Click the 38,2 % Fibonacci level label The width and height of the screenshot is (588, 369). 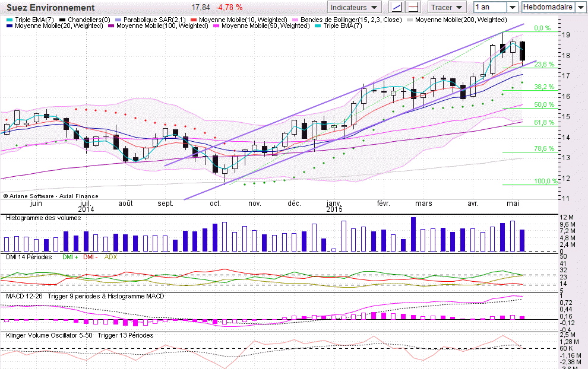pos(544,87)
